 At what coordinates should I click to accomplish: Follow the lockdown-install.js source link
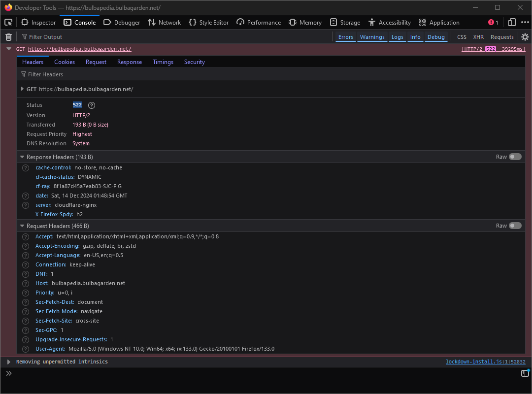click(485, 361)
